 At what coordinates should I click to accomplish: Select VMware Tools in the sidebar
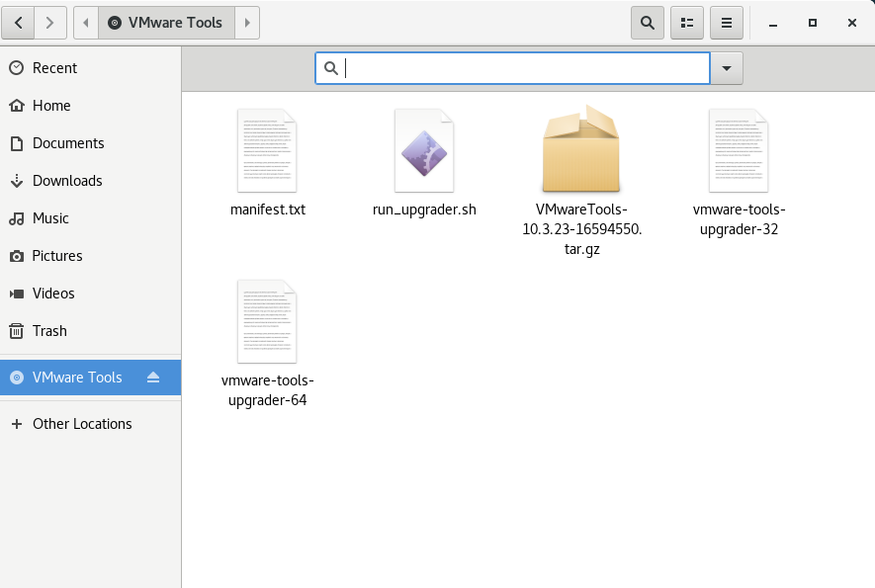[90, 378]
